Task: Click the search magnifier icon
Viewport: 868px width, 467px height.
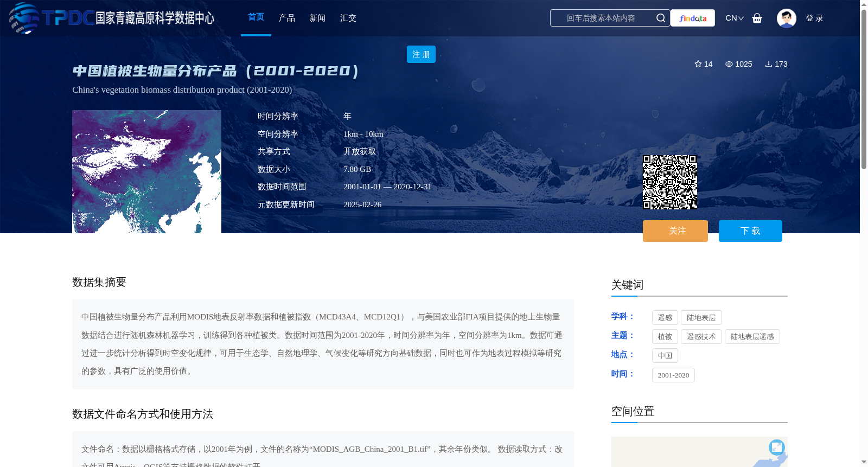Action: (x=660, y=18)
